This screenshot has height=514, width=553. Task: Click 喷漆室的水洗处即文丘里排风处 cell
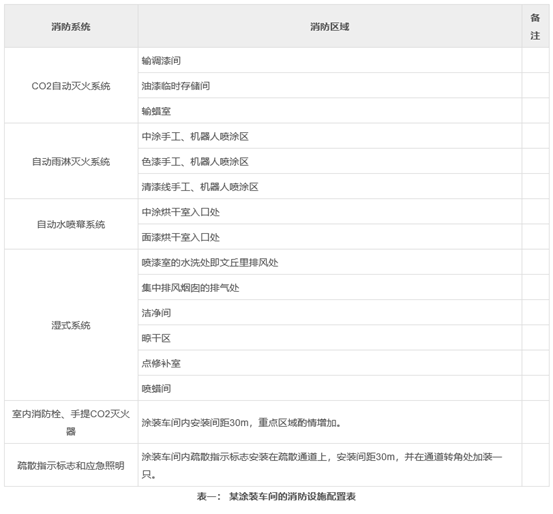click(x=330, y=262)
